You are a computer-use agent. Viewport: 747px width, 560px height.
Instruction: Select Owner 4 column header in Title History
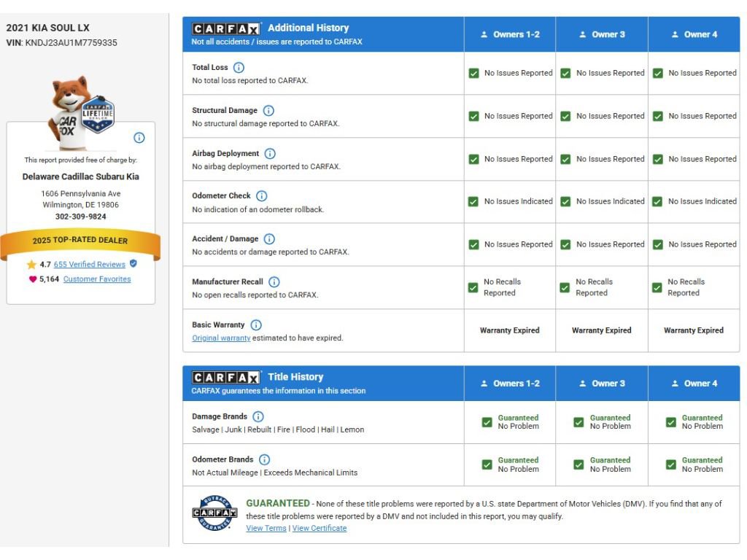(694, 384)
